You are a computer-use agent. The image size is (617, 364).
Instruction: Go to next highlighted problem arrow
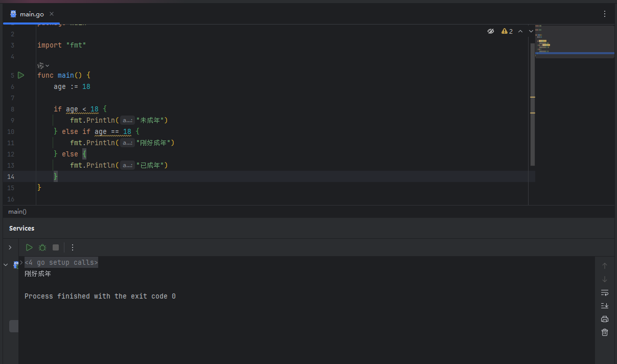531,31
